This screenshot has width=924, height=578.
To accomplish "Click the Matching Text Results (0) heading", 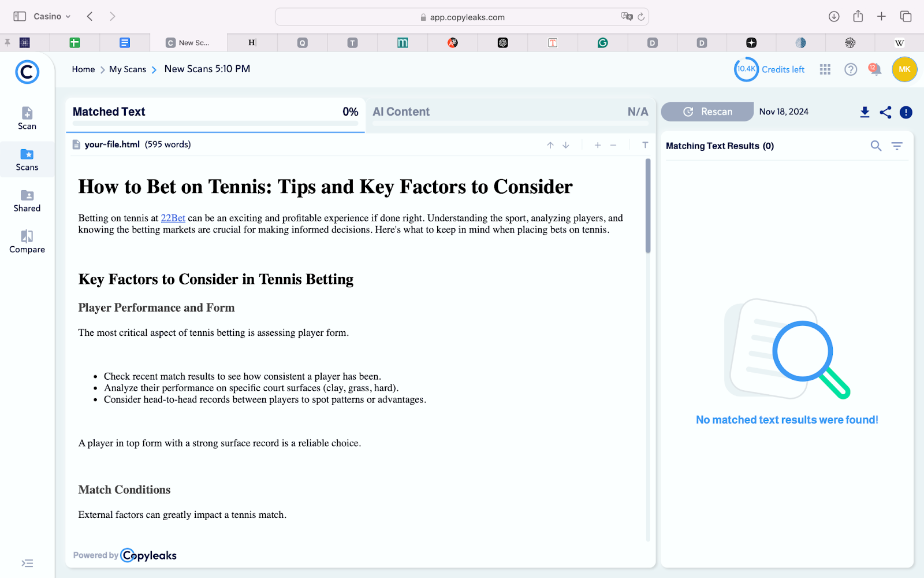I will pos(720,146).
